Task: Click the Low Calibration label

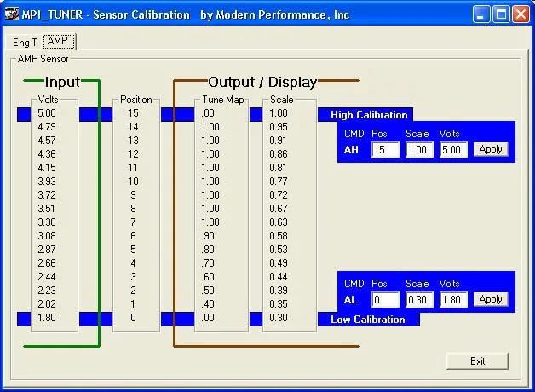Action: 367,320
